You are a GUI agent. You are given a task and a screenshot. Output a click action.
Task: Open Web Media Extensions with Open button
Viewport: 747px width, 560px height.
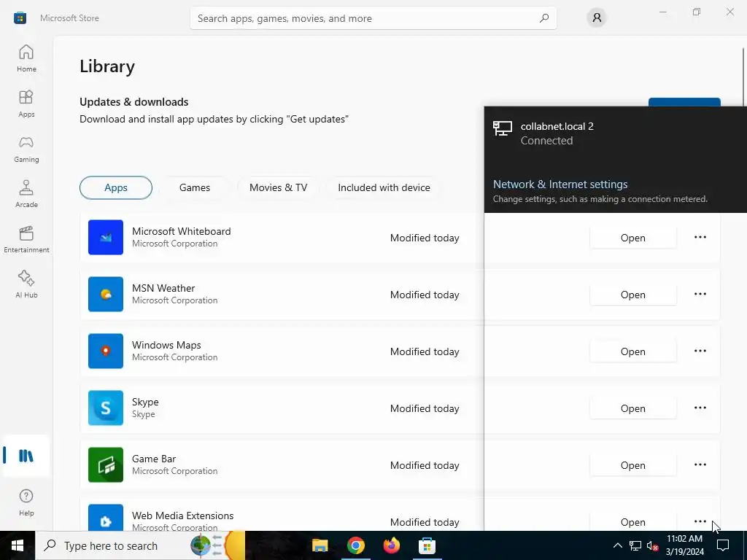[632, 521]
